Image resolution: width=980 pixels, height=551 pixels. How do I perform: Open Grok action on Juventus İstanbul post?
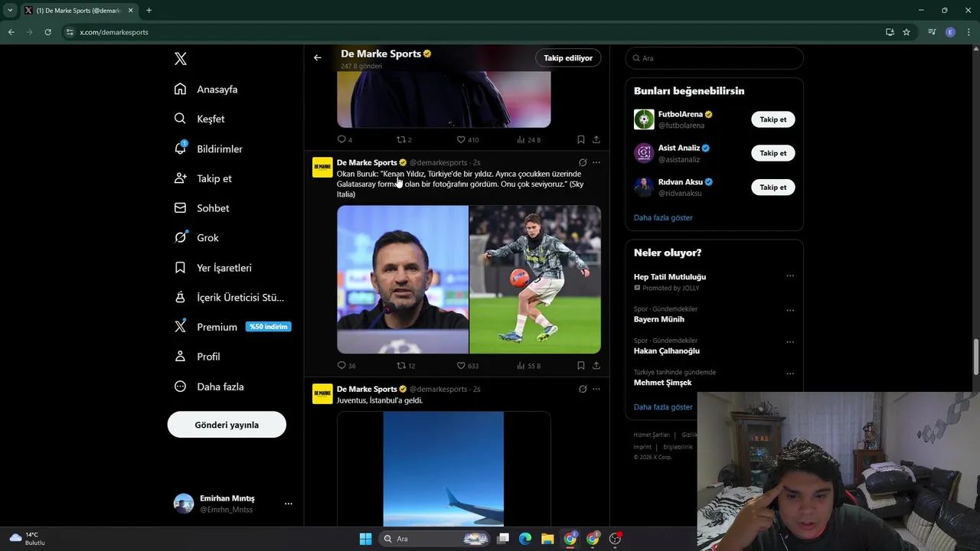(583, 389)
